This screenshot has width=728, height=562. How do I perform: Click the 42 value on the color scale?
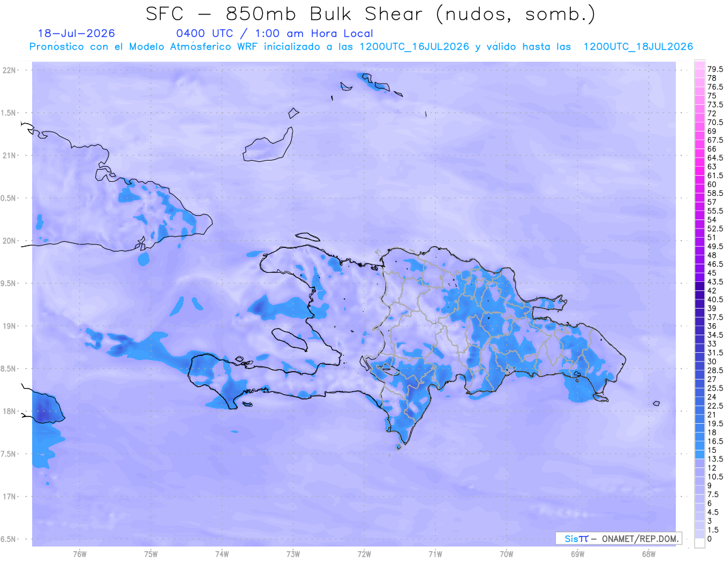coord(712,290)
